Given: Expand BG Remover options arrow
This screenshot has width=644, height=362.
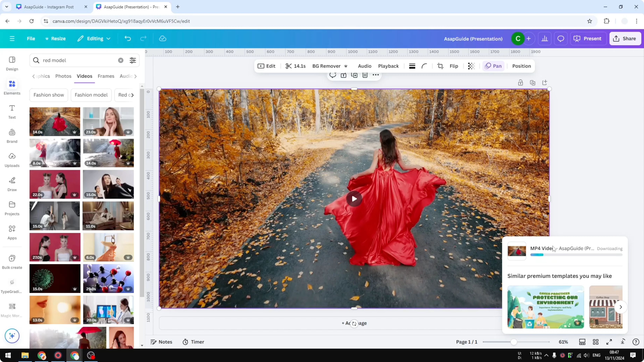Looking at the screenshot, I should pos(346,66).
